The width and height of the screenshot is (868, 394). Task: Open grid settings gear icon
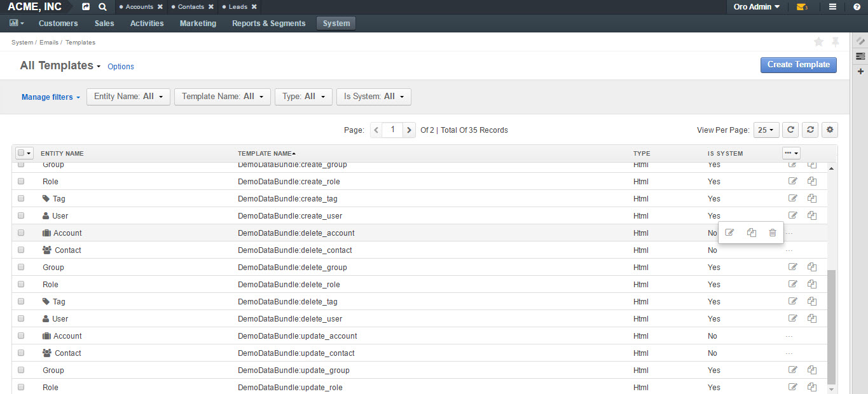pyautogui.click(x=830, y=130)
